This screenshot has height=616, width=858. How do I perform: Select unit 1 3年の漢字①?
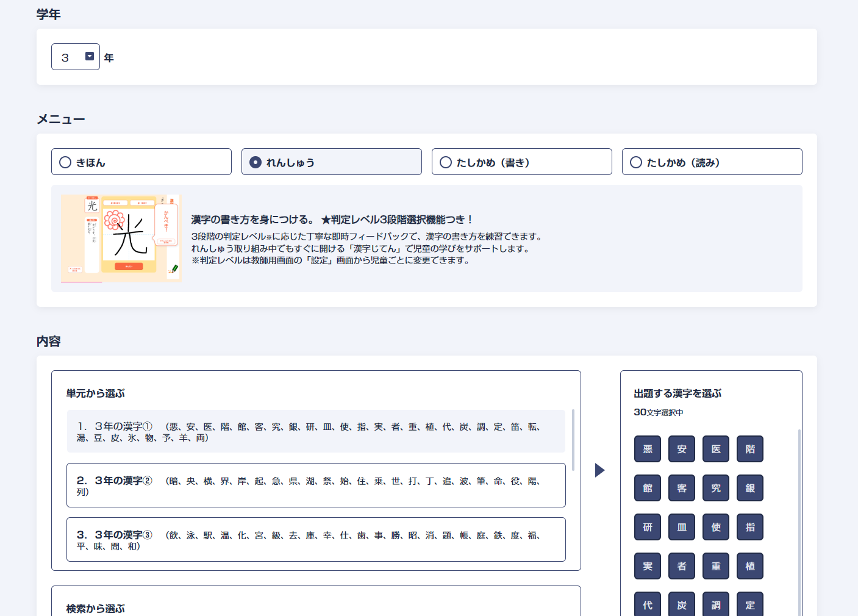pyautogui.click(x=316, y=432)
